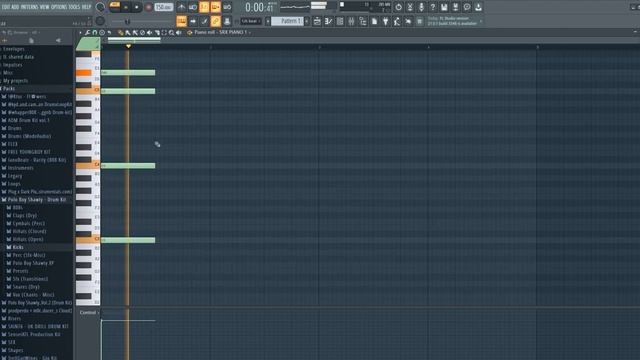This screenshot has height=360, width=640.
Task: Open audio editor (scissors wave) icon
Action: pyautogui.click(x=410, y=7)
